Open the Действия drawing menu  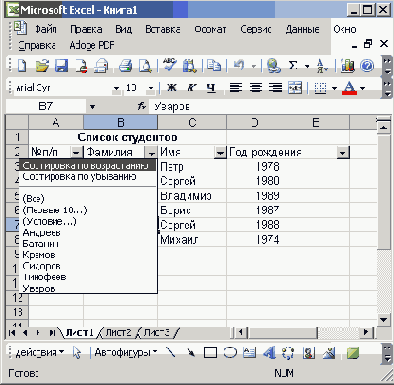39,352
